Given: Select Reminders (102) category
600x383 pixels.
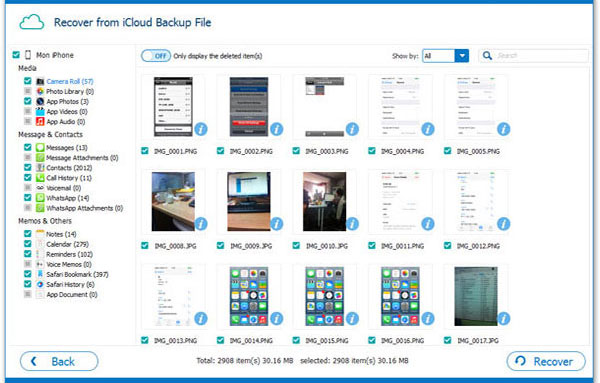Looking at the screenshot, I should [x=69, y=254].
